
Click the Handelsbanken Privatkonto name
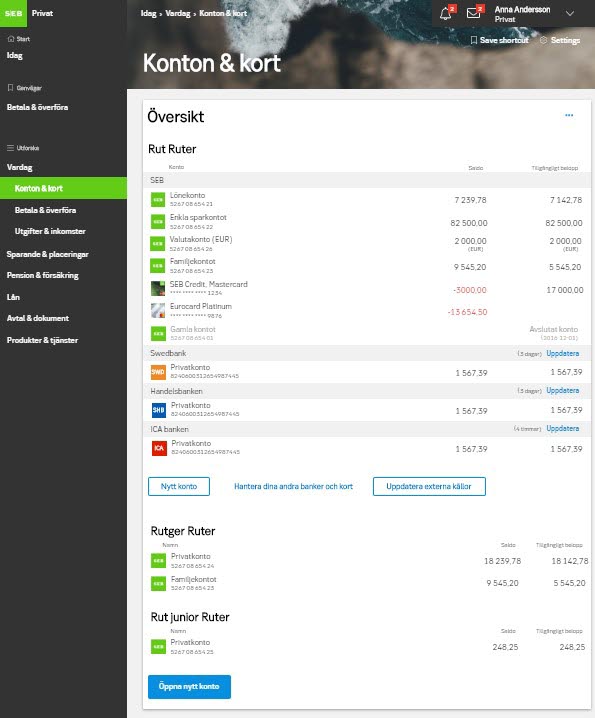191,405
